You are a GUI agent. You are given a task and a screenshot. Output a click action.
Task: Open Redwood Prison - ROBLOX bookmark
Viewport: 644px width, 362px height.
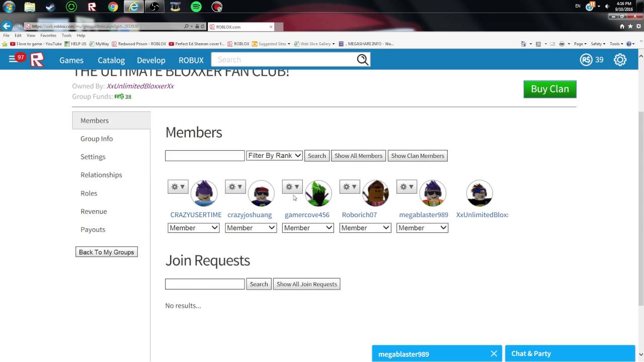(x=139, y=44)
